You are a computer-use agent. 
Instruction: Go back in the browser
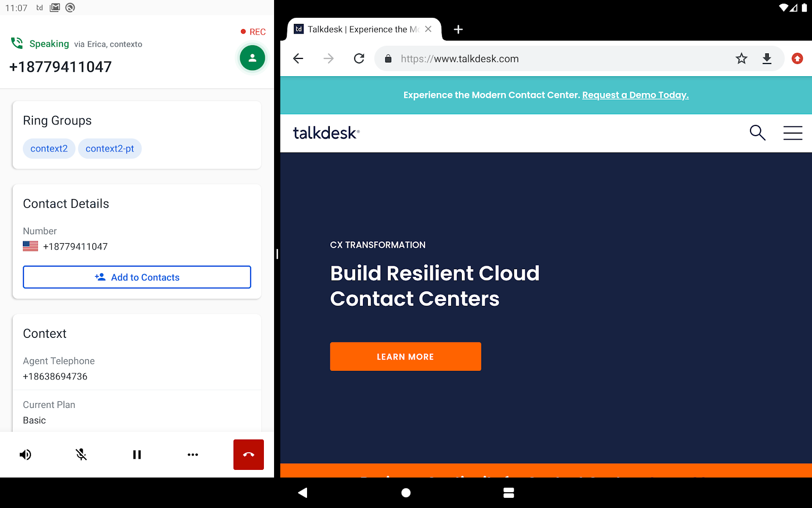point(298,59)
